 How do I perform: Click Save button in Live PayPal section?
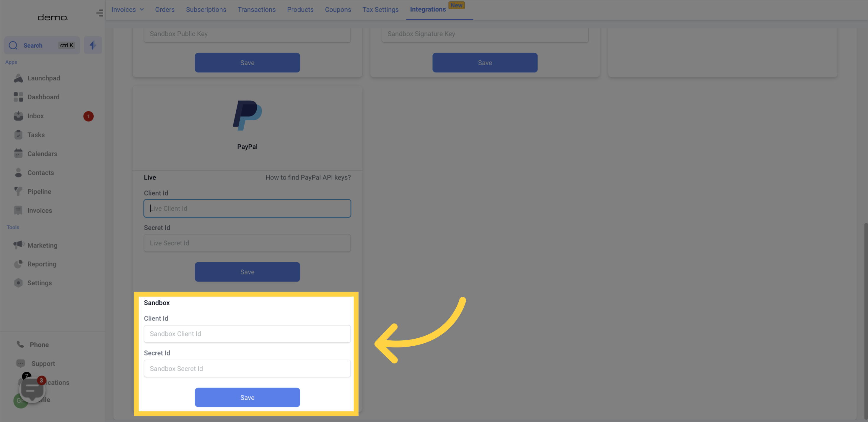click(x=247, y=272)
